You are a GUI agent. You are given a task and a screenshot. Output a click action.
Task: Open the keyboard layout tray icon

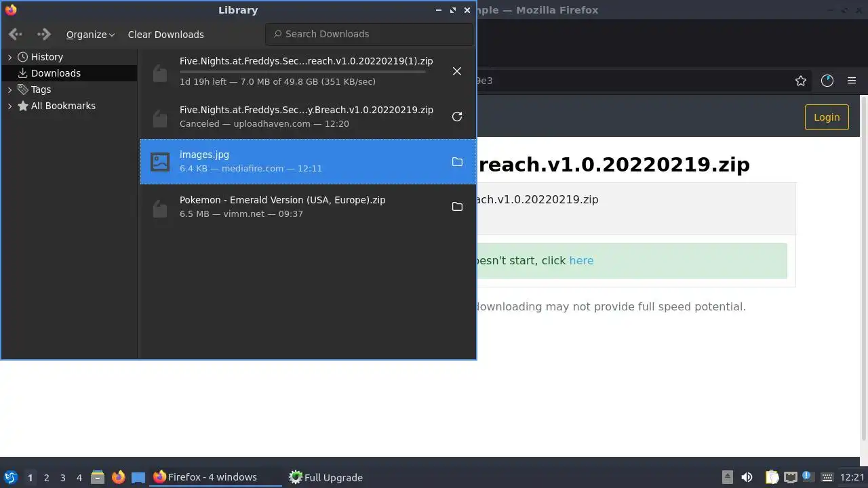tap(827, 477)
